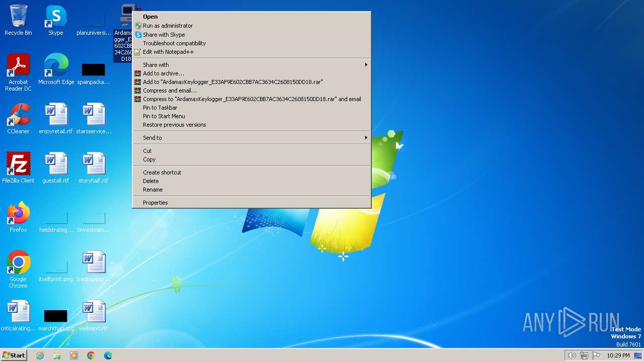The width and height of the screenshot is (644, 362).
Task: Choose Delete in context menu
Action: point(252,181)
